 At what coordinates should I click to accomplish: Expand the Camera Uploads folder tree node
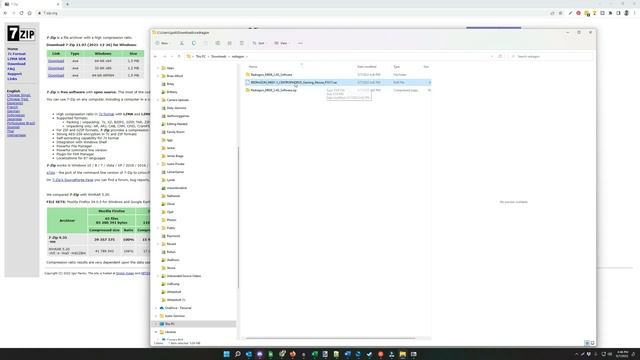(x=158, y=100)
